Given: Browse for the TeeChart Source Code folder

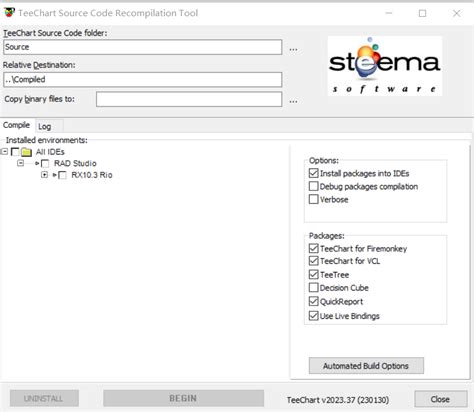Looking at the screenshot, I should pyautogui.click(x=293, y=49).
